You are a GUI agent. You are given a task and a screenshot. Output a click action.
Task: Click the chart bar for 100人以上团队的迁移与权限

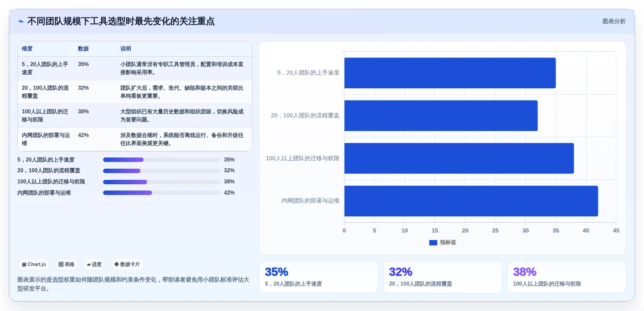[459, 158]
